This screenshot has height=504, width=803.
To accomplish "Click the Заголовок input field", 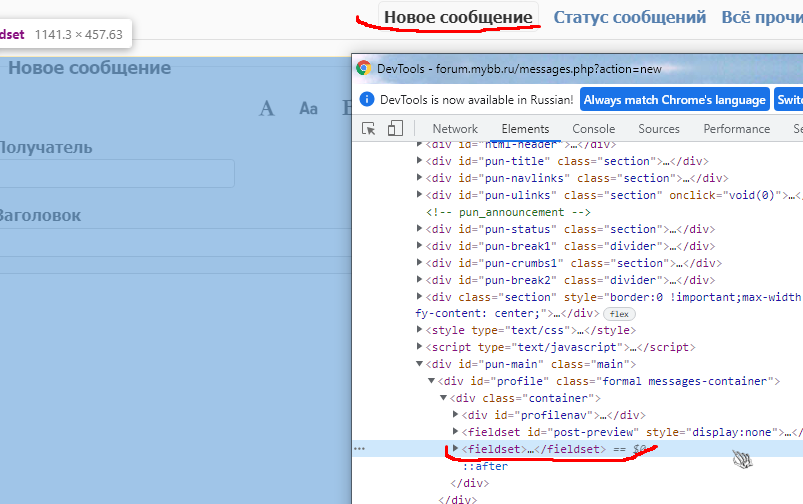I will tap(175, 242).
